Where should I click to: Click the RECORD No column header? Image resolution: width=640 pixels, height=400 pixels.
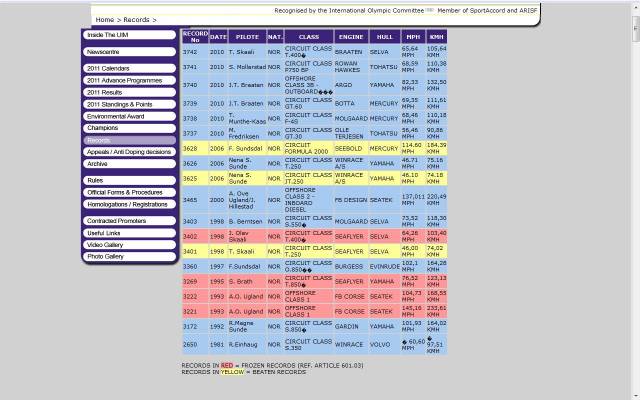[195, 37]
